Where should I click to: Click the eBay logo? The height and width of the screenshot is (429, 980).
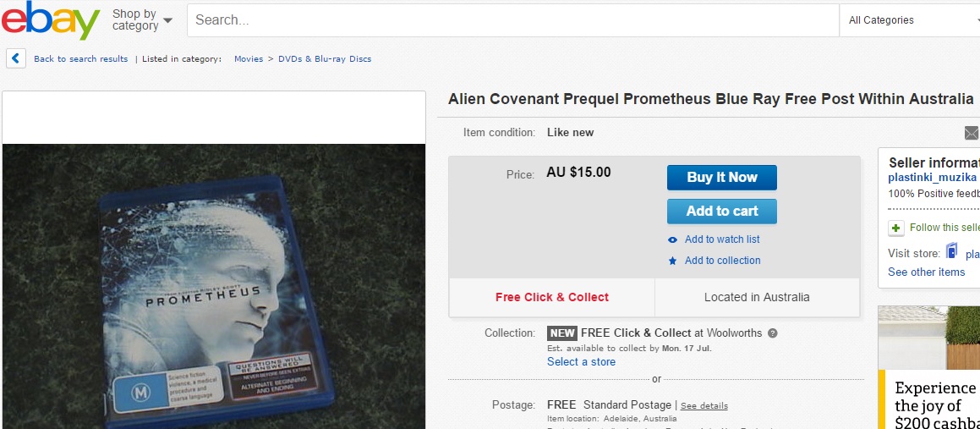(x=51, y=20)
